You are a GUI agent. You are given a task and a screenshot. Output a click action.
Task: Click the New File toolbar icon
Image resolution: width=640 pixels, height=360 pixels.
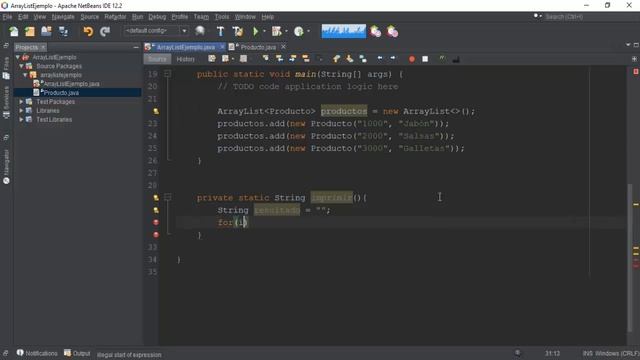(x=13, y=31)
